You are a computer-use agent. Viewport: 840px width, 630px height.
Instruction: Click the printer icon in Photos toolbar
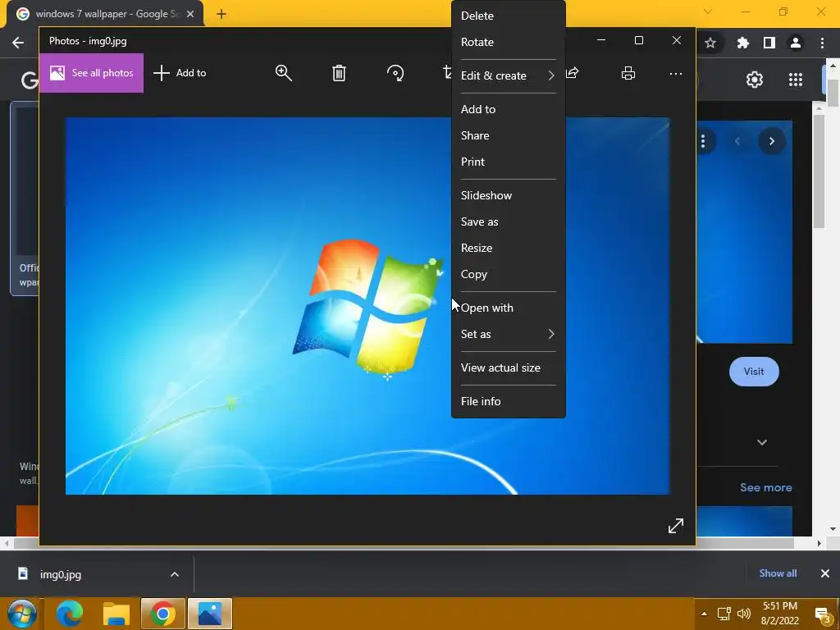pyautogui.click(x=628, y=73)
